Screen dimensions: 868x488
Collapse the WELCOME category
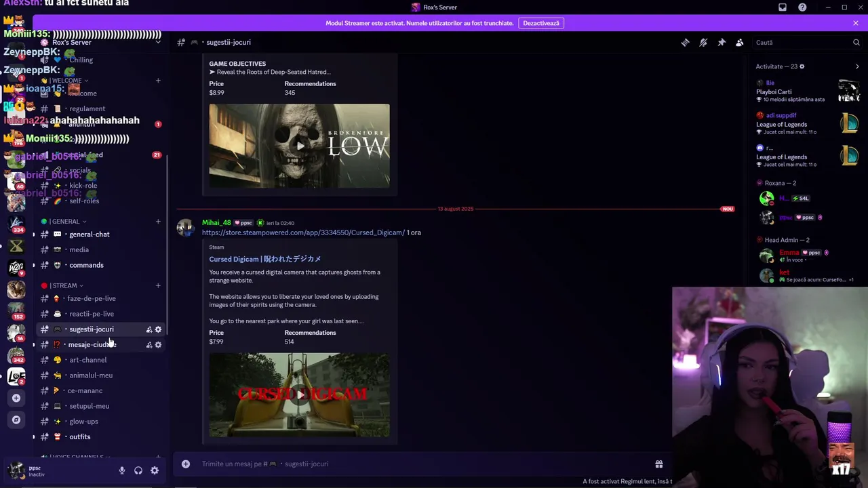pyautogui.click(x=65, y=81)
